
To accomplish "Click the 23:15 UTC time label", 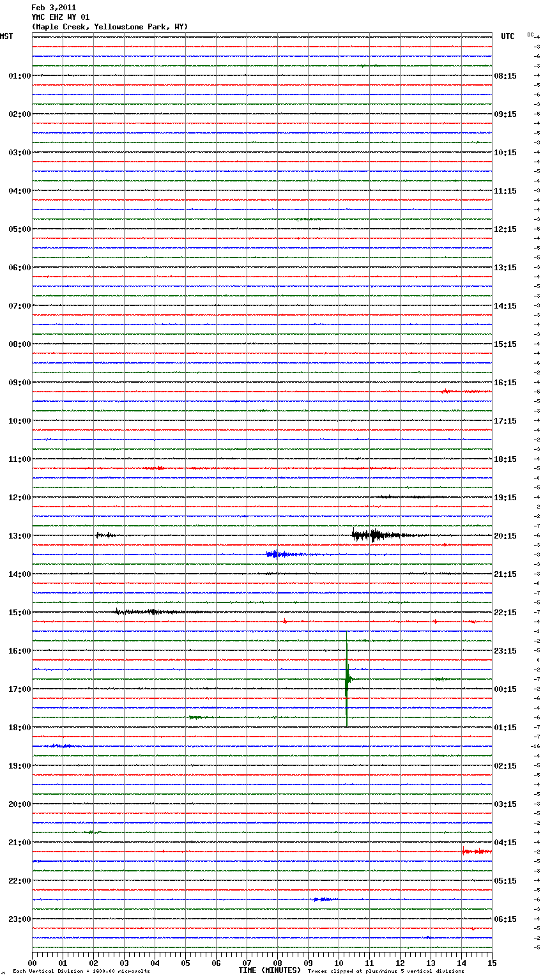I will click(x=505, y=651).
